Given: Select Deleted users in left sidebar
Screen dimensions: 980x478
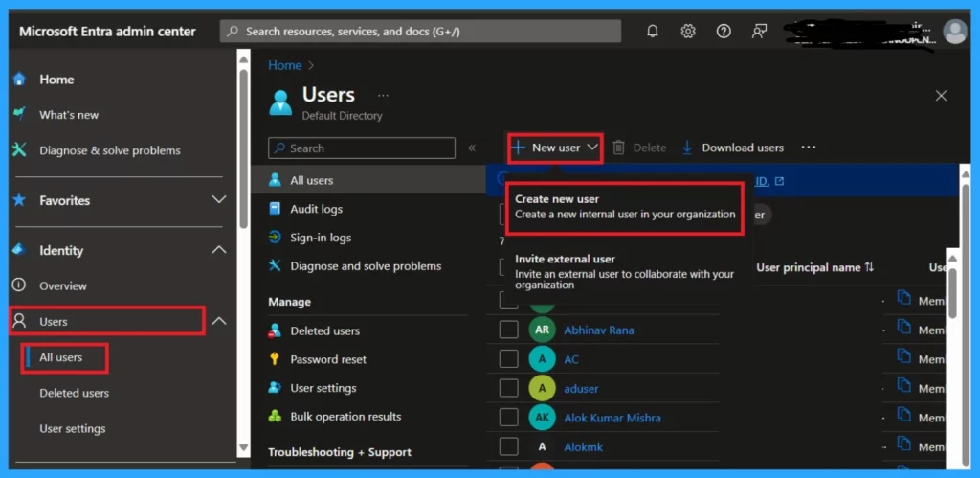Looking at the screenshot, I should (x=74, y=393).
